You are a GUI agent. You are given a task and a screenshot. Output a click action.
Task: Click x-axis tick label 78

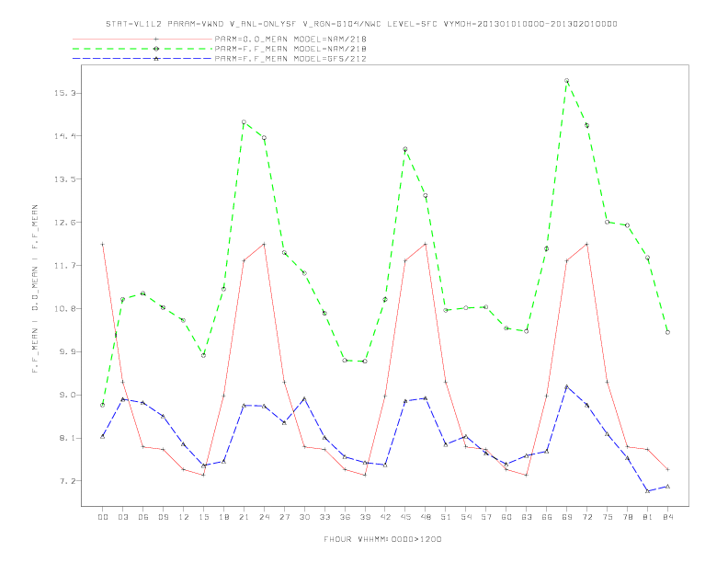point(627,517)
